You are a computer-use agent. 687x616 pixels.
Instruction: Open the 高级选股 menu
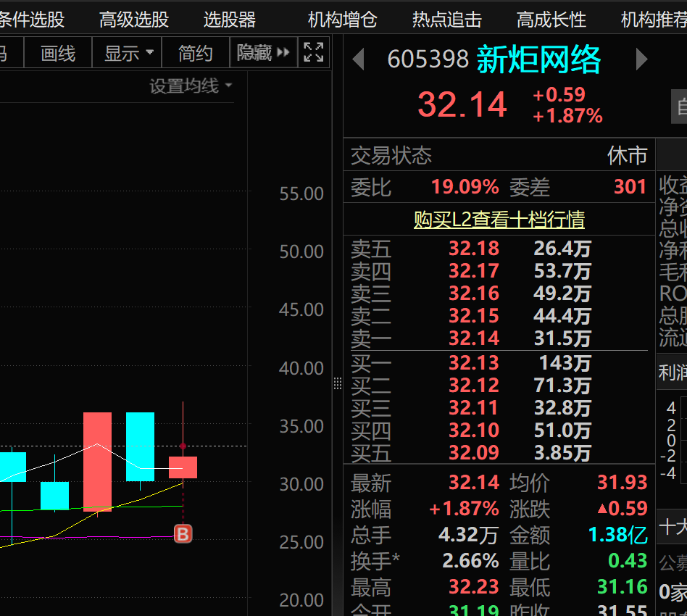point(134,20)
